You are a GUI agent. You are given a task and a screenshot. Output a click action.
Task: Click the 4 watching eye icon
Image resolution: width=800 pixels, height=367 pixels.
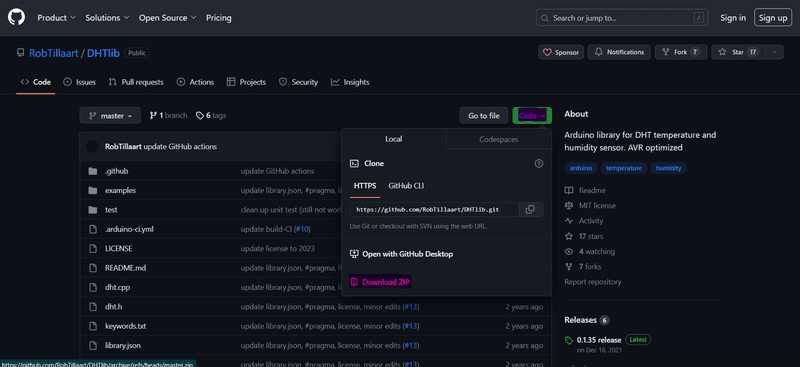569,252
